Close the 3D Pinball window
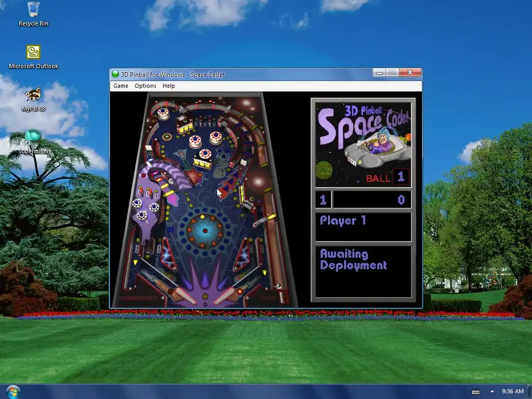This screenshot has width=532, height=399. (410, 72)
